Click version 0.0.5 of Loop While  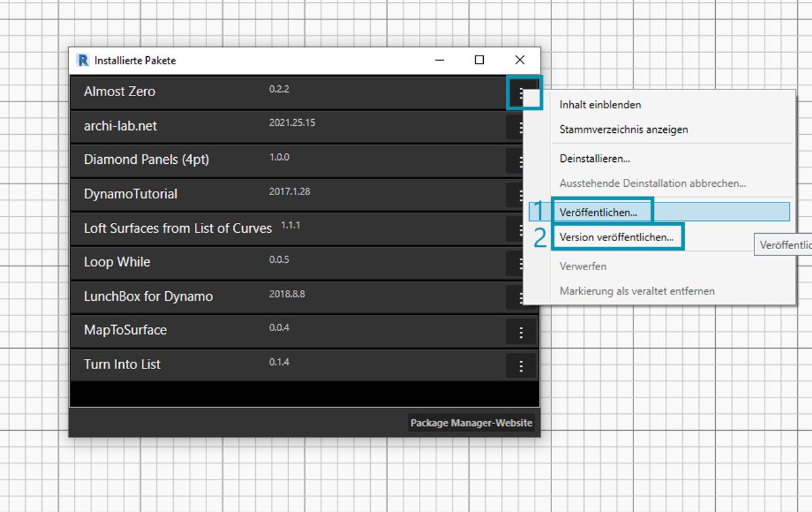point(279,259)
